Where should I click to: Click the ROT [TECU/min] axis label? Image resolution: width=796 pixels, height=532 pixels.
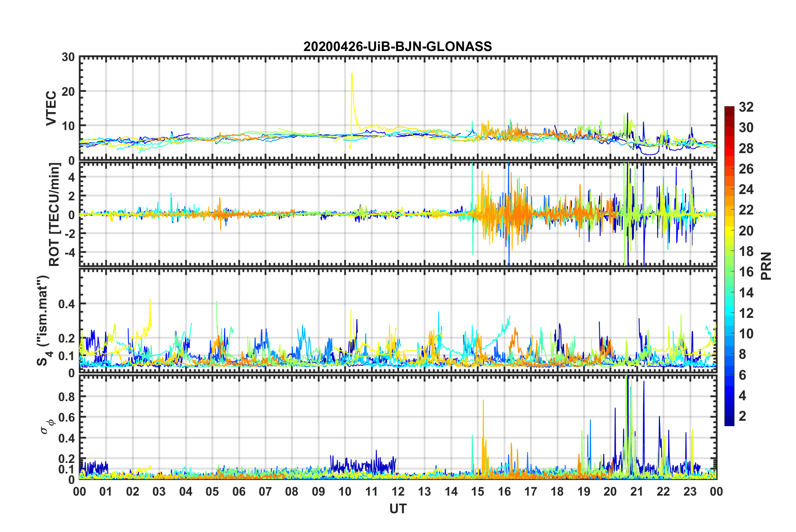coord(54,215)
